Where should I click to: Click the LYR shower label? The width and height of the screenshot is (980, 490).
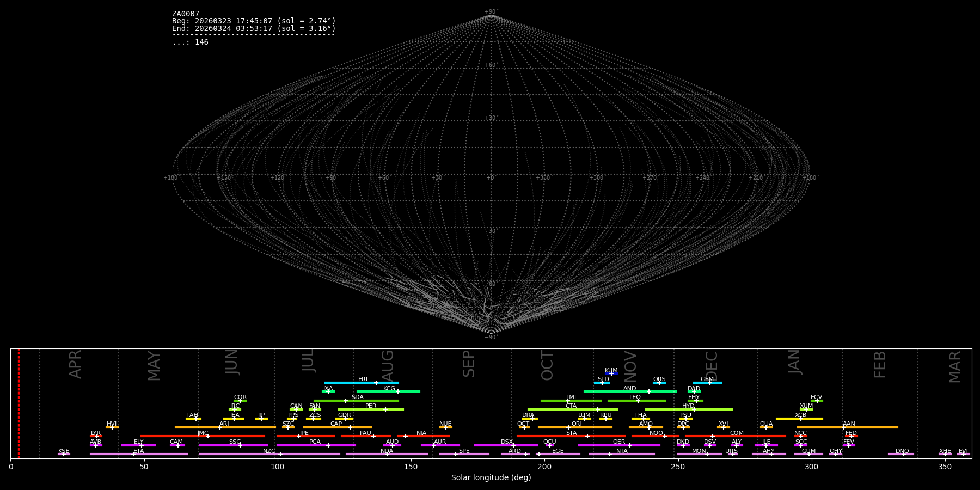(96, 433)
